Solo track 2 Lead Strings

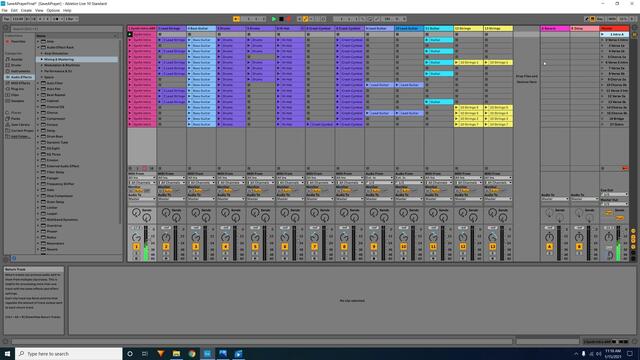166,253
